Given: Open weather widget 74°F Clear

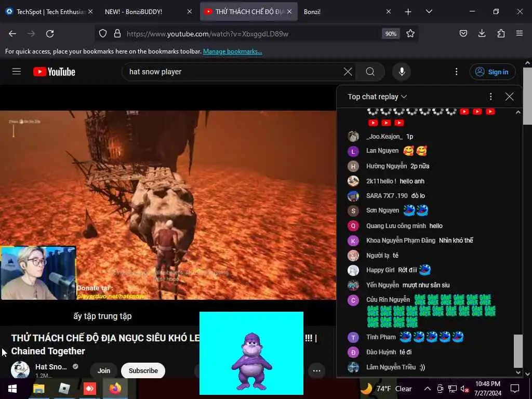Looking at the screenshot, I should click(x=386, y=389).
